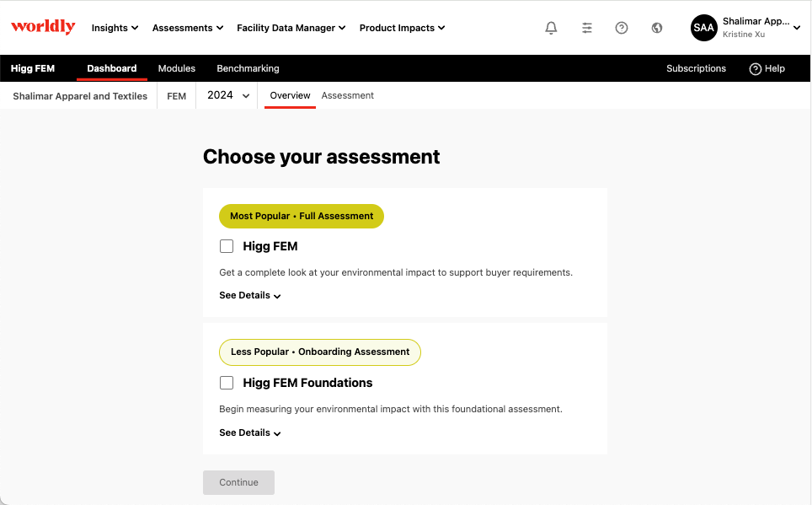Open the Facility Data Manager menu
Image resolution: width=812 pixels, height=505 pixels.
click(x=291, y=28)
